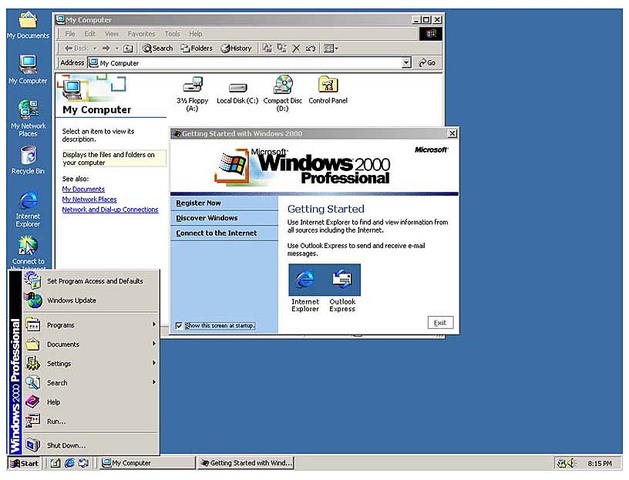Click the Undo toolbar icon

(x=310, y=49)
